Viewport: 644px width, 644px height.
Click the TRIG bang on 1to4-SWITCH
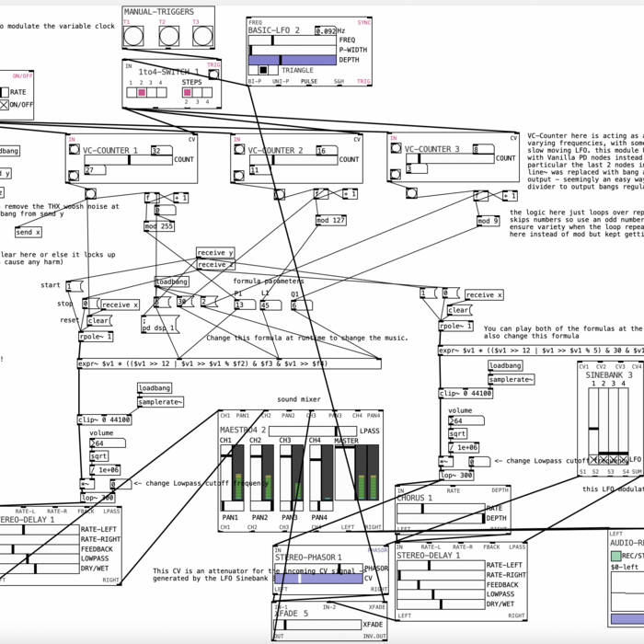coord(213,75)
